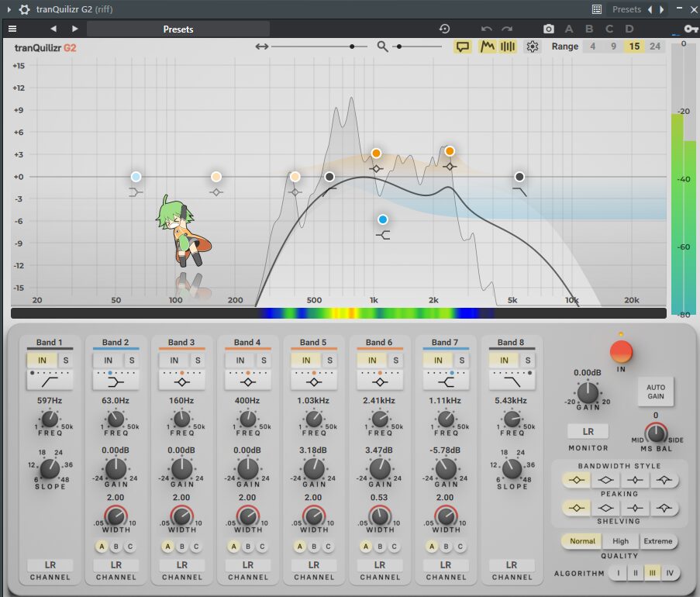Click the Band 5 GAIN knob
Screen dimensions: 700x597
click(x=314, y=469)
